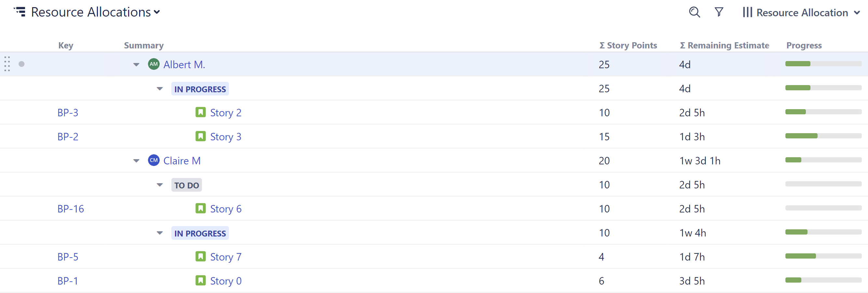The height and width of the screenshot is (293, 868).
Task: Open the Story 7 summary link
Action: (226, 256)
